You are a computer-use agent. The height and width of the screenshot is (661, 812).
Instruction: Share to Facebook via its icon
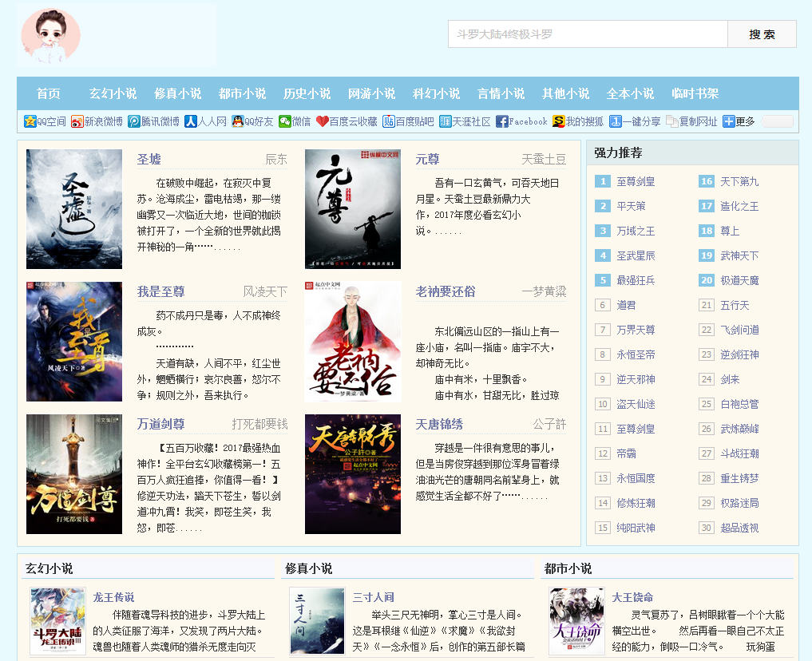[502, 121]
